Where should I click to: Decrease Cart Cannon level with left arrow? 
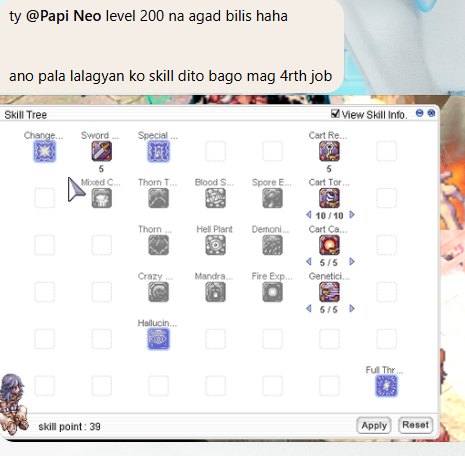tap(309, 262)
